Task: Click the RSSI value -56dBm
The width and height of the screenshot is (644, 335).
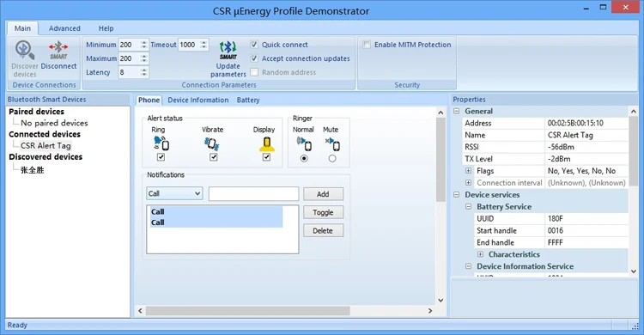Action: [x=561, y=147]
